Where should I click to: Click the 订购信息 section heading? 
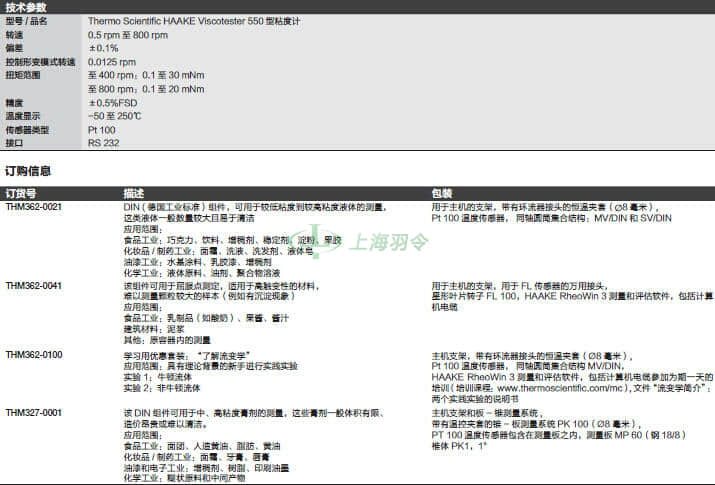(28, 171)
